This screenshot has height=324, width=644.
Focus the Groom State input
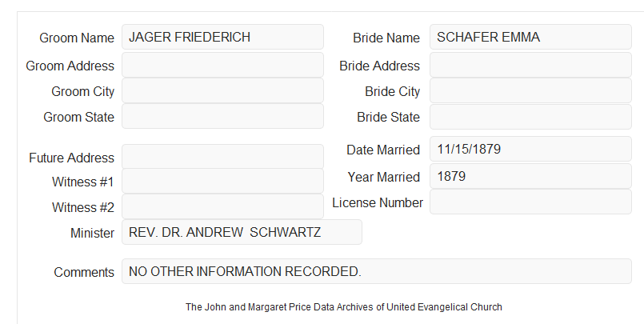point(222,116)
